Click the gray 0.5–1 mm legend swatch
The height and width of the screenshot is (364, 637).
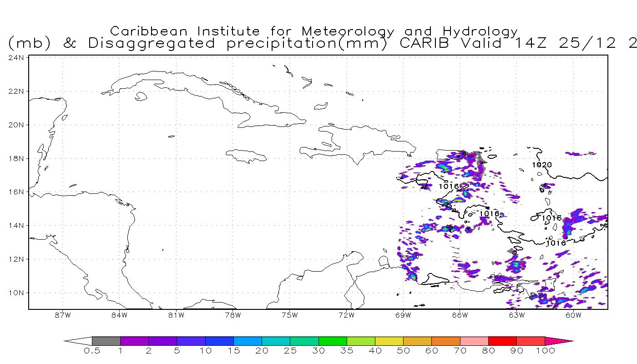pos(106,341)
